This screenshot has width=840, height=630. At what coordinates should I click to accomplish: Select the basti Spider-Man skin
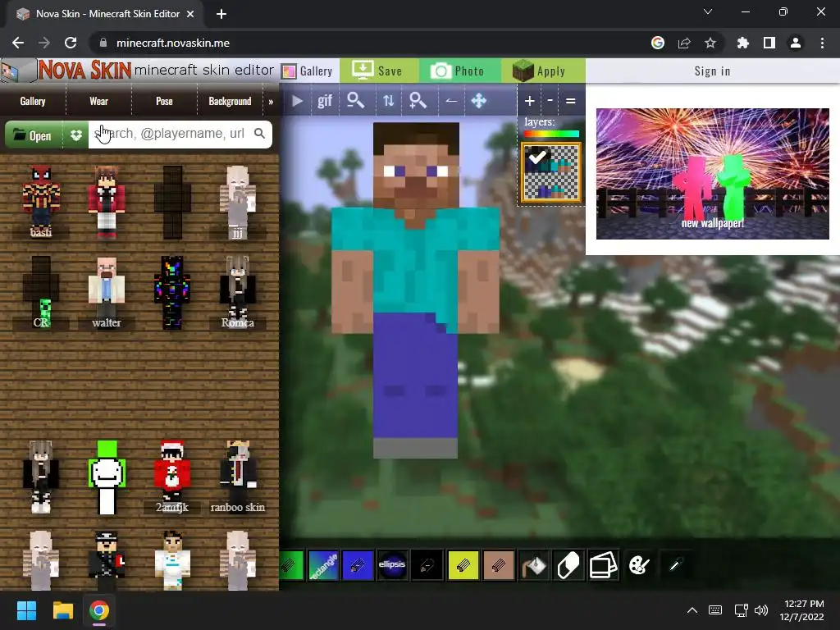[41, 202]
